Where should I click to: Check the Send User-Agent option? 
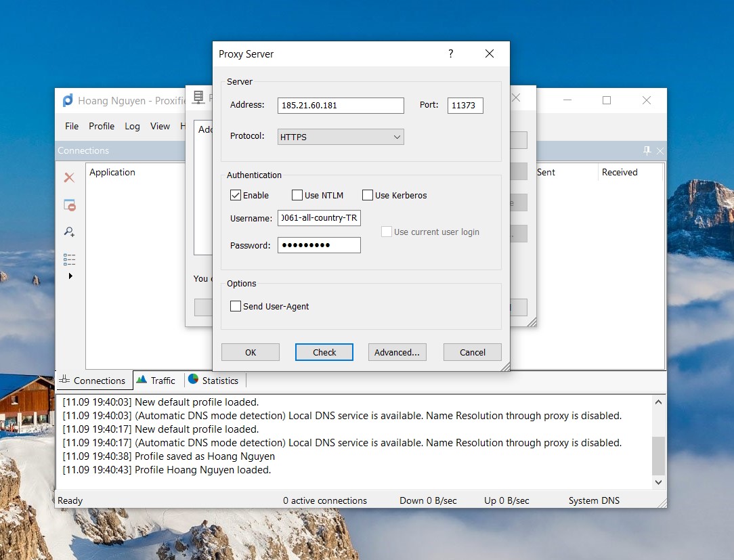point(236,306)
